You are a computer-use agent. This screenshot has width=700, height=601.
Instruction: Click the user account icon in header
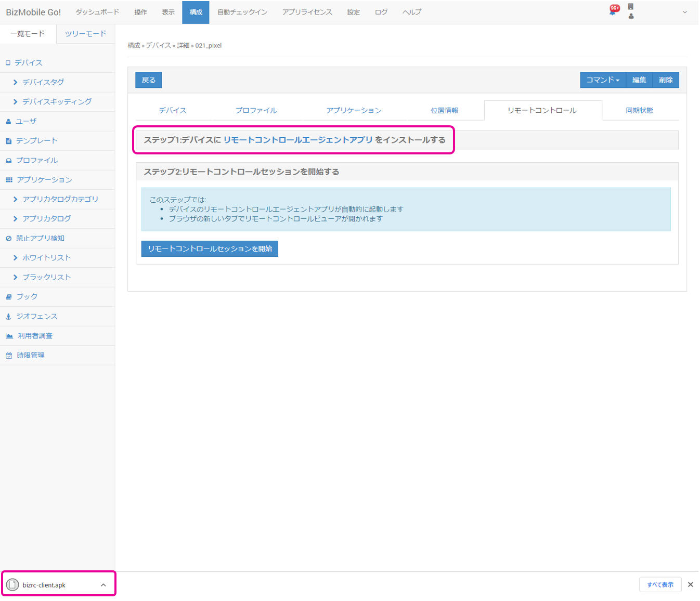[631, 16]
